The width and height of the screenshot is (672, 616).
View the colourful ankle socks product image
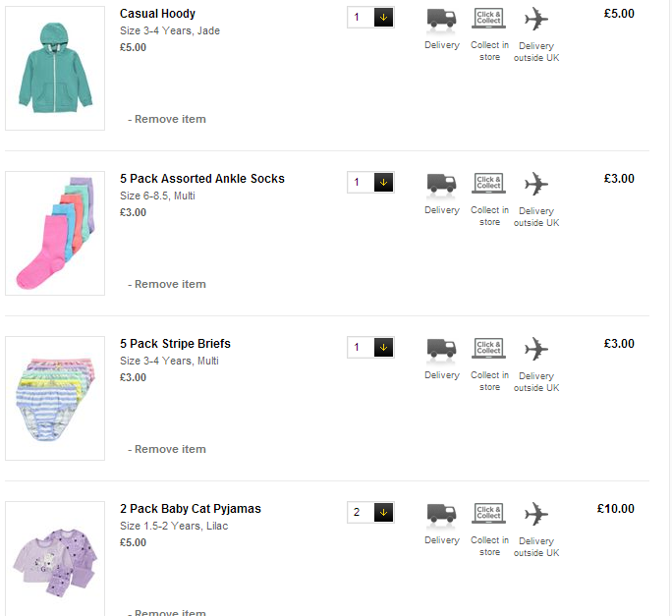click(x=55, y=234)
